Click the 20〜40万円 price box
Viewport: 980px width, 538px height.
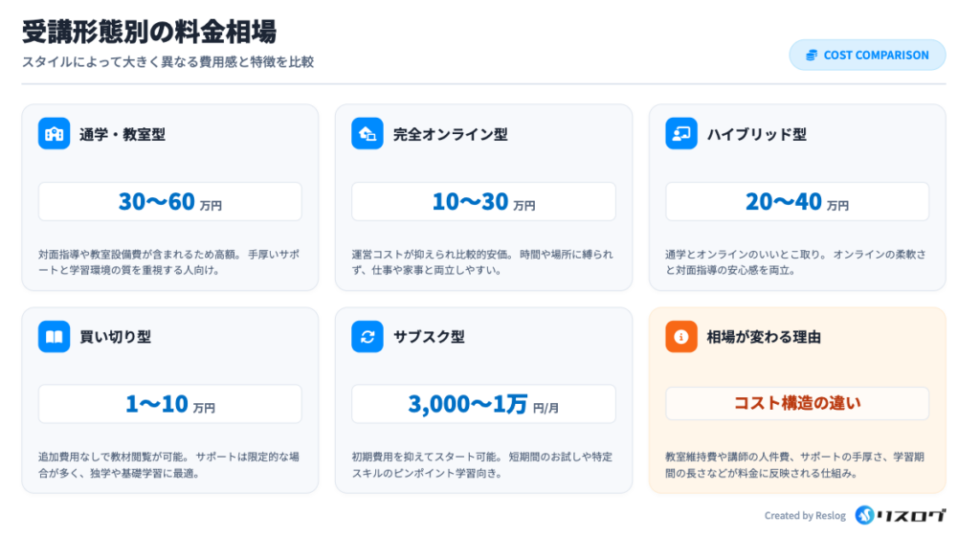797,202
